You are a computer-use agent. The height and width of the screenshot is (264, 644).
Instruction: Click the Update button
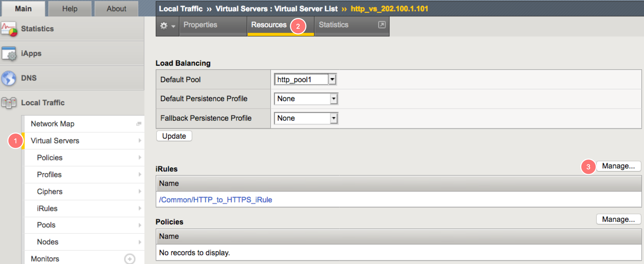click(x=174, y=136)
